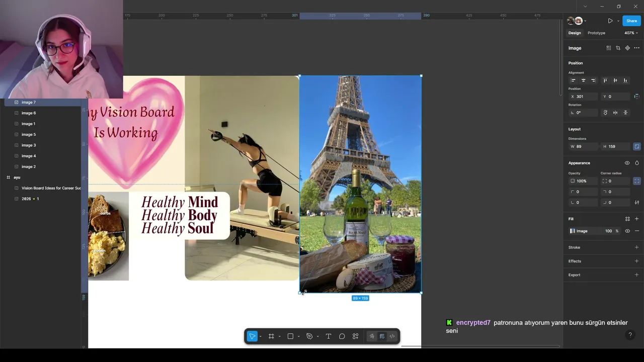Viewport: 644px width, 362px height.
Task: Hide the Image fill with eye icon
Action: (x=627, y=231)
